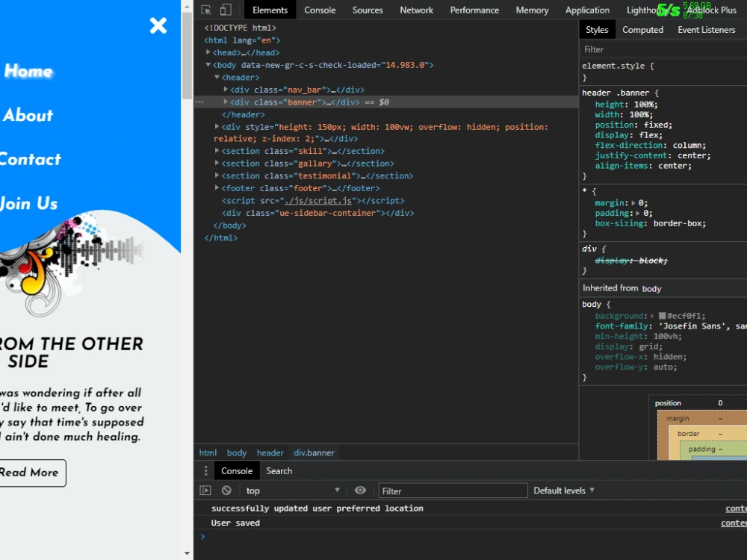Click the Styles filter input field
The width and height of the screenshot is (747, 560).
(x=663, y=49)
